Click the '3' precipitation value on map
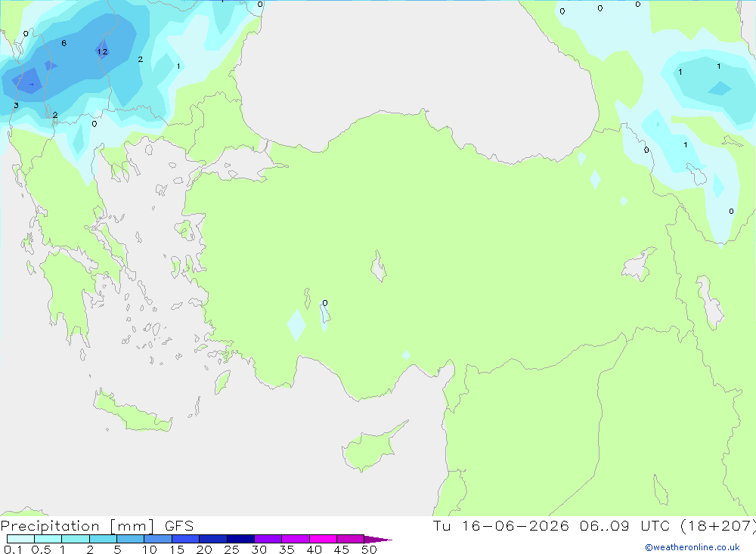 (x=16, y=105)
